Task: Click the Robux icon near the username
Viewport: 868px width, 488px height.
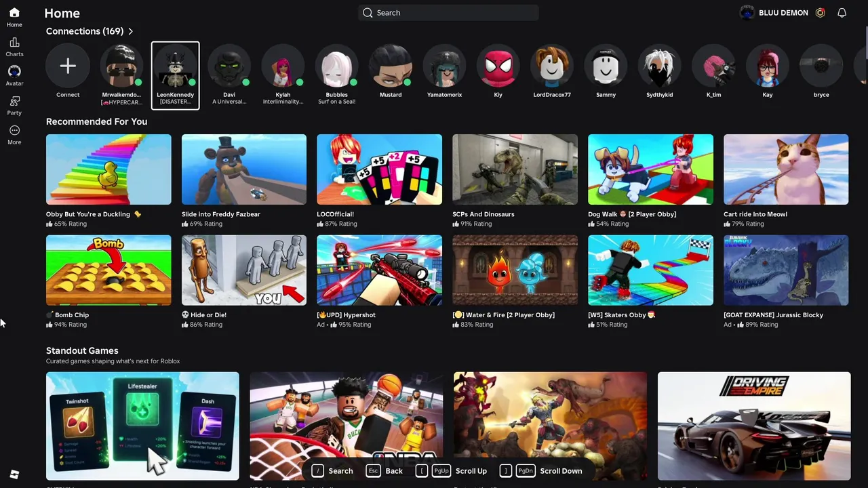Action: tap(820, 13)
